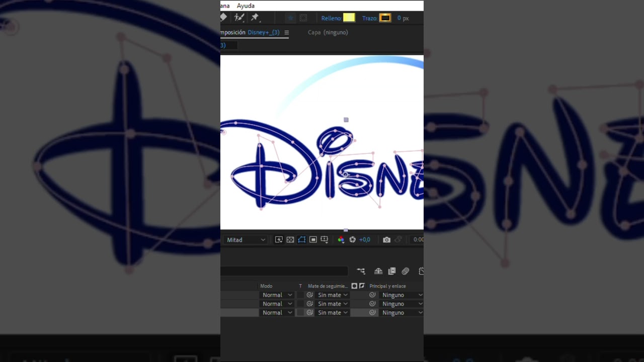Open the third layer's Ninguno parent dropdown
Screen dimensions: 644x362
point(401,313)
